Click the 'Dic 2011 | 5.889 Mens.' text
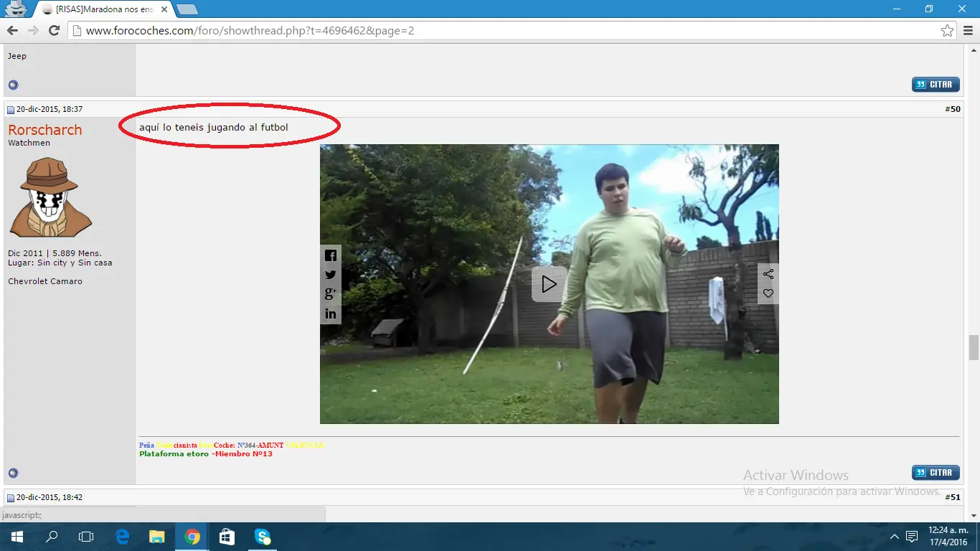980x551 pixels. [55, 253]
